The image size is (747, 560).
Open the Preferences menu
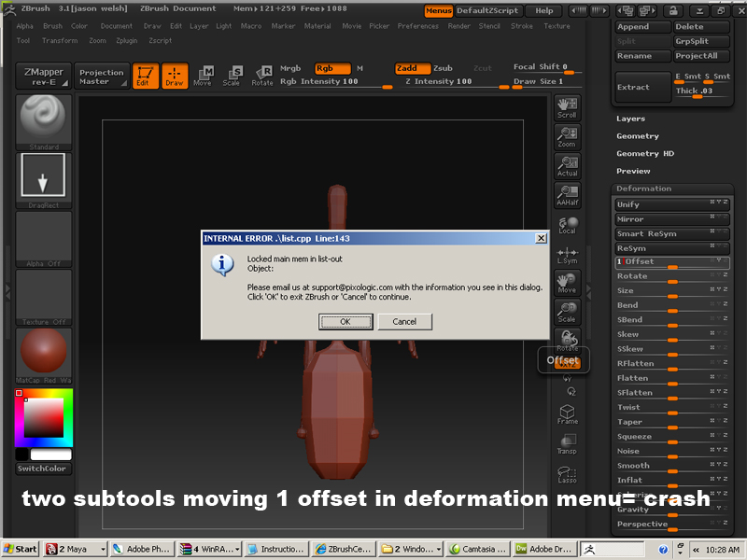417,26
